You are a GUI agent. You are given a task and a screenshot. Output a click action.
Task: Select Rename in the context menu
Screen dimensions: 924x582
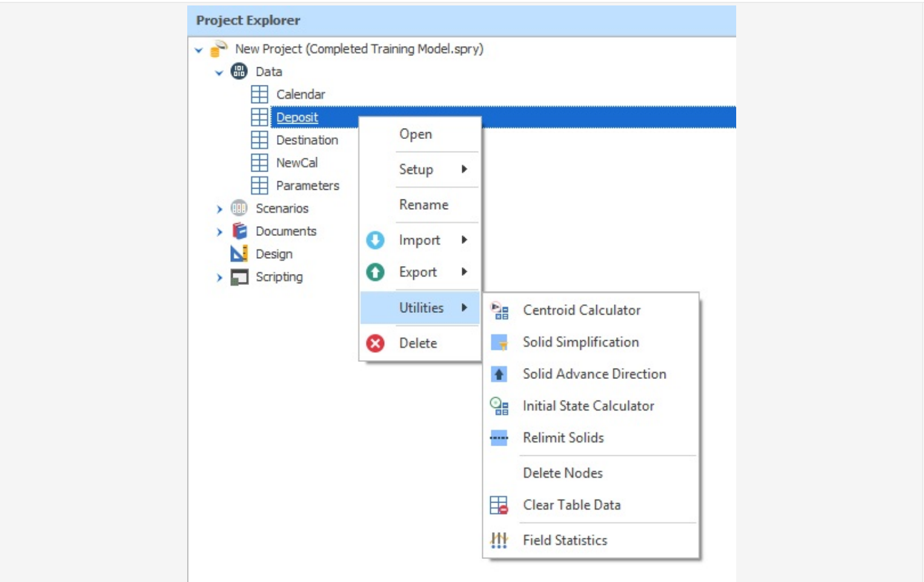click(424, 205)
